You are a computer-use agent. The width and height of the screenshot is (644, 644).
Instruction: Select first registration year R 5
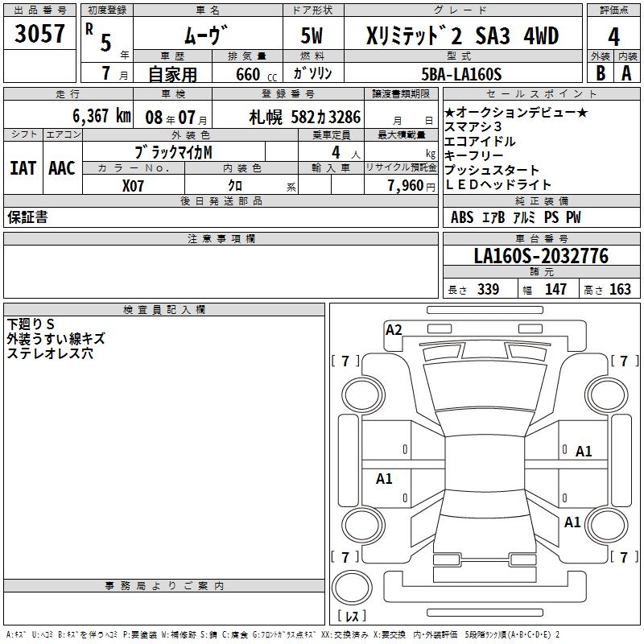click(x=98, y=37)
